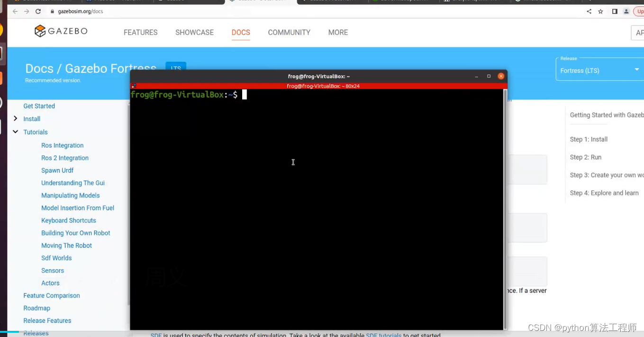644x337 pixels.
Task: Open Model Insertion From Fuel tutorial
Action: click(x=78, y=208)
